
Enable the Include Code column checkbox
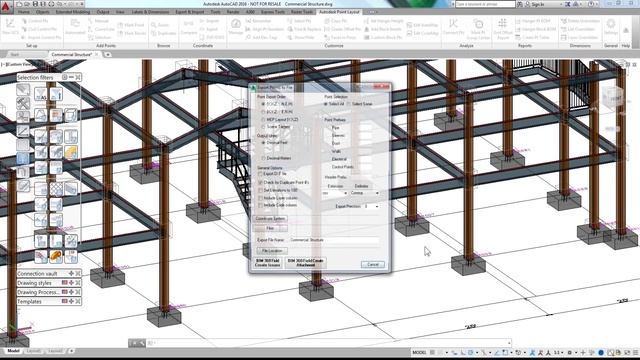(x=260, y=205)
